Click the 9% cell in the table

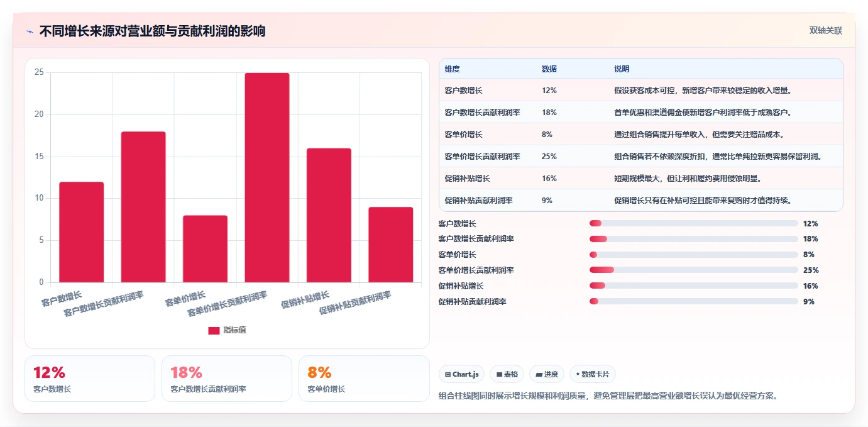pyautogui.click(x=547, y=201)
